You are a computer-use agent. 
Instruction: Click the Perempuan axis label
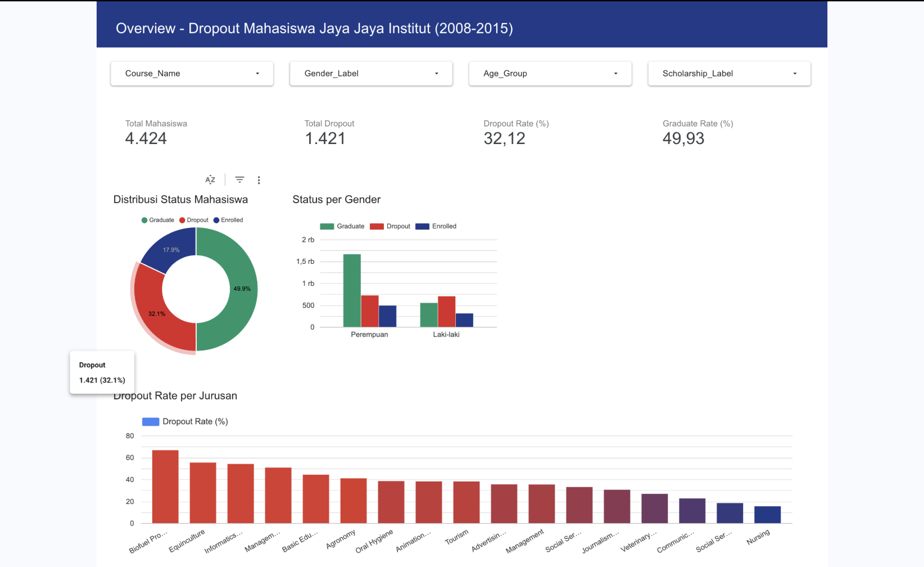pos(369,334)
